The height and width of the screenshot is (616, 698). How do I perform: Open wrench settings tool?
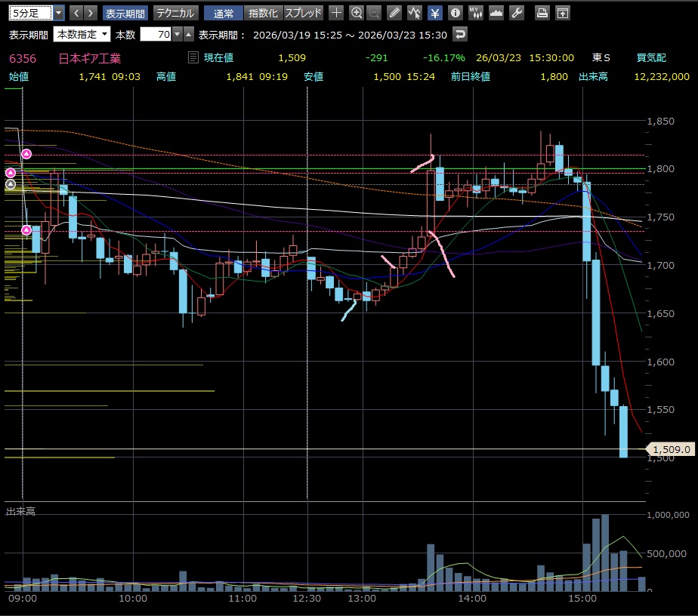[517, 13]
